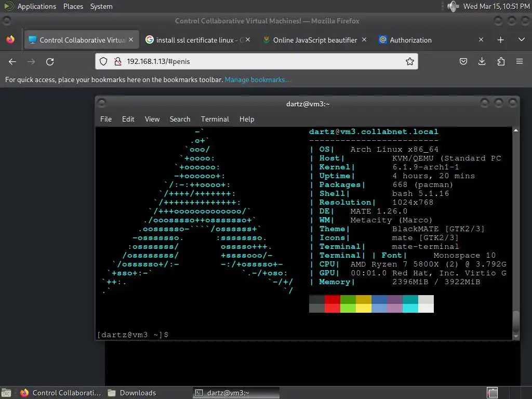This screenshot has height=399, width=532.
Task: Close the Control Collaborative Virtual Machines tab
Action: tap(131, 39)
